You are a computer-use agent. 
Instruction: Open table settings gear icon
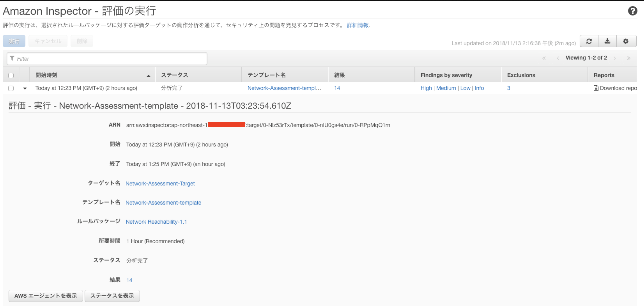point(626,41)
